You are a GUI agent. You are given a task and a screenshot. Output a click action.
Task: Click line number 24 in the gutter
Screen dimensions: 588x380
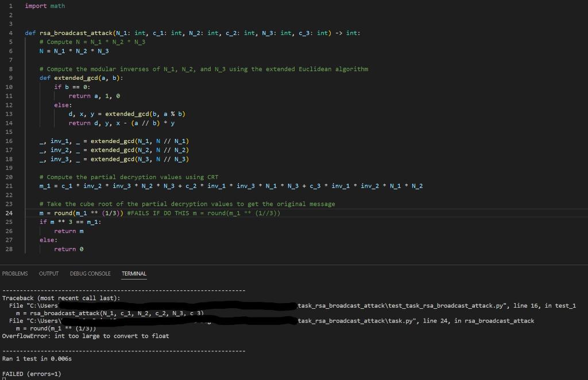[x=10, y=212]
